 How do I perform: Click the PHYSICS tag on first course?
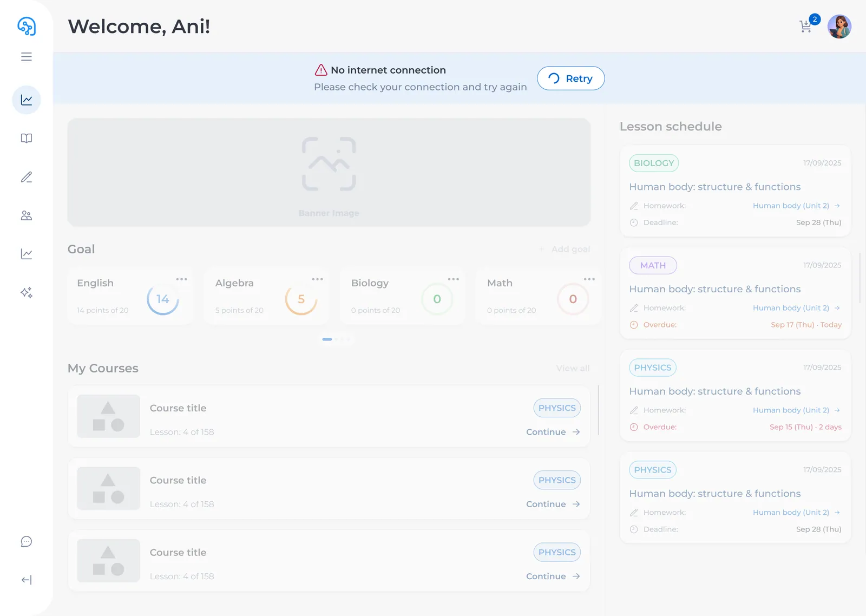tap(557, 408)
